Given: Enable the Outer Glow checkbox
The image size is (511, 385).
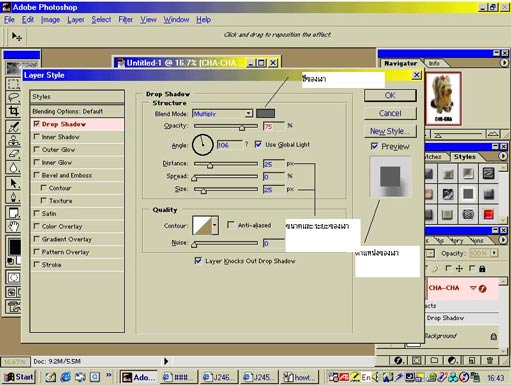Looking at the screenshot, I should (x=37, y=149).
